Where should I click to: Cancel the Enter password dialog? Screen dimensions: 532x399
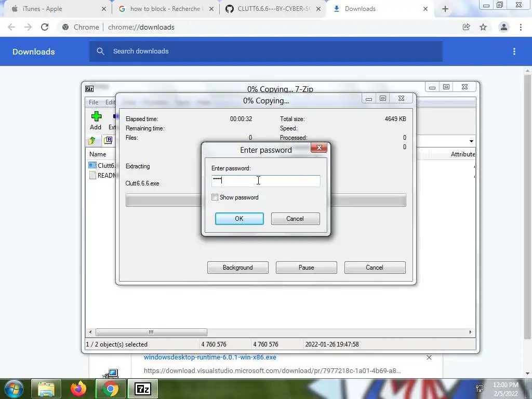295,219
